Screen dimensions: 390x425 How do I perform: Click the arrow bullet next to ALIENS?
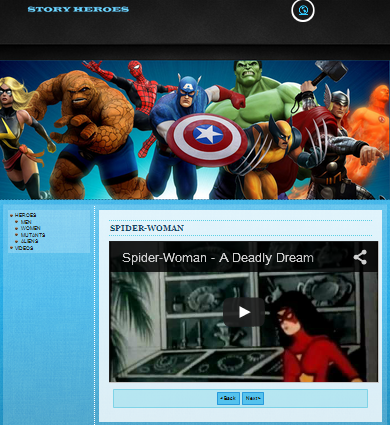tap(17, 241)
